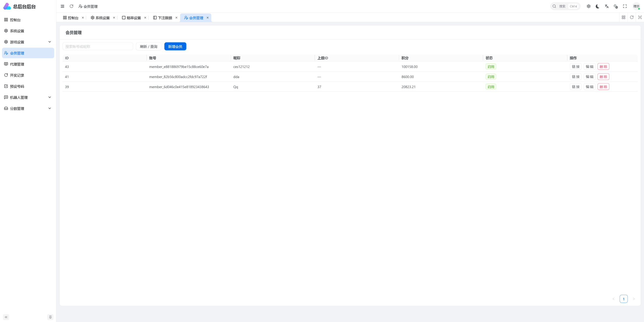Open the settings gear in the top bar
The image size is (644, 322).
pos(589,6)
